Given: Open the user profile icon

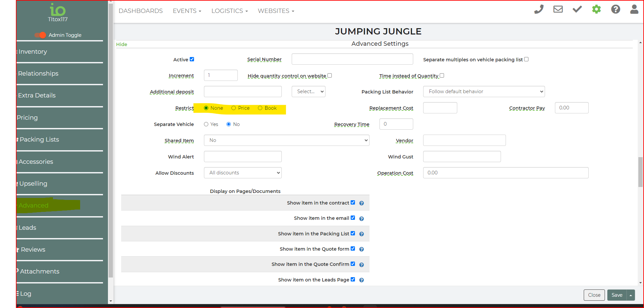Looking at the screenshot, I should point(634,9).
